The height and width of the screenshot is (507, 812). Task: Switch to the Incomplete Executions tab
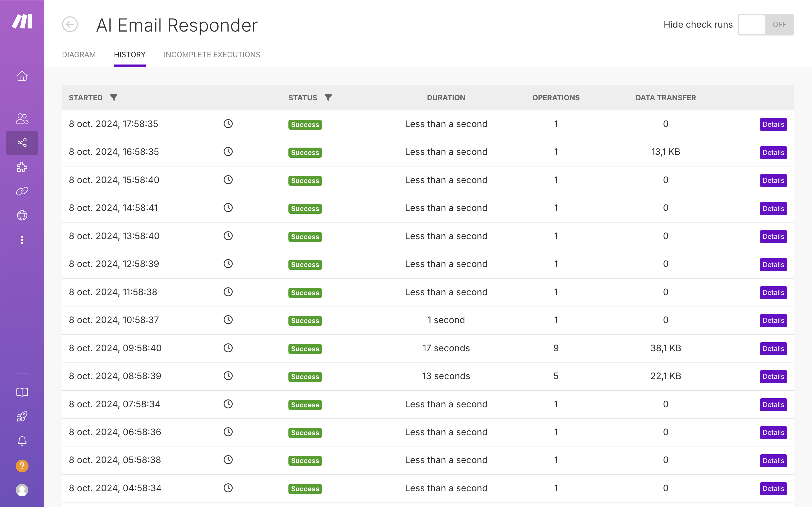coord(212,55)
